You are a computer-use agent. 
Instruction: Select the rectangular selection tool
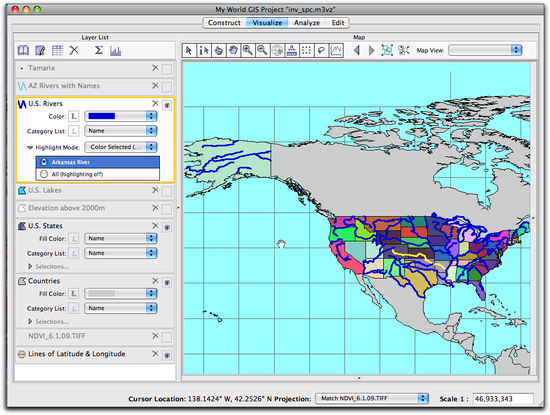tap(307, 51)
